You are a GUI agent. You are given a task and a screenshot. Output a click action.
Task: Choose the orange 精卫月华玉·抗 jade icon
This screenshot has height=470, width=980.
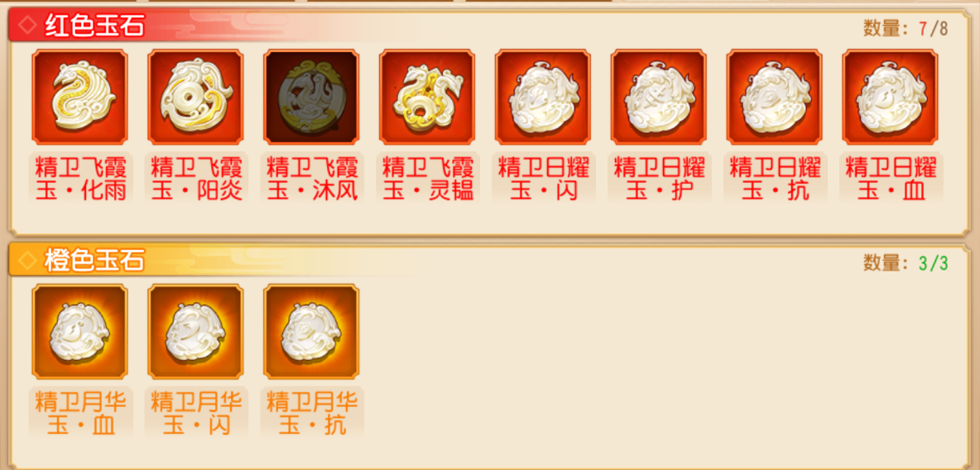(311, 331)
